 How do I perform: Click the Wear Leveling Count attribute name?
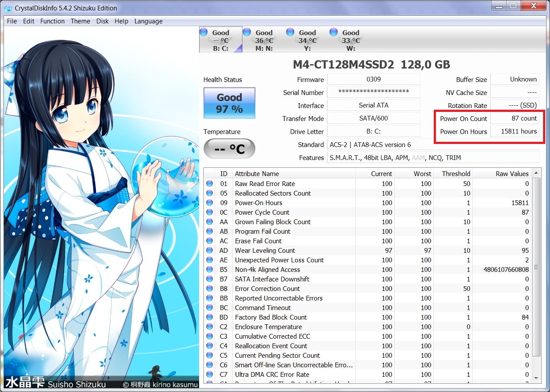265,250
